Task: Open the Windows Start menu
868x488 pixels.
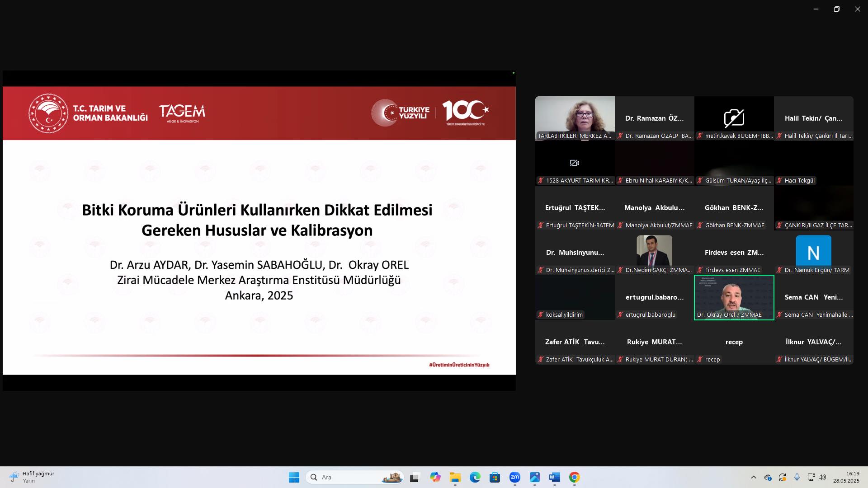Action: click(294, 477)
